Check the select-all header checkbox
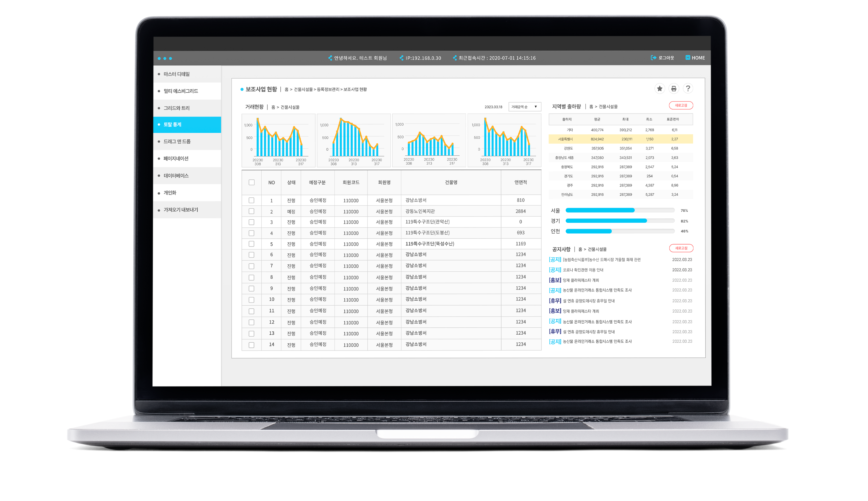Viewport: 868px width, 501px height. point(252,182)
